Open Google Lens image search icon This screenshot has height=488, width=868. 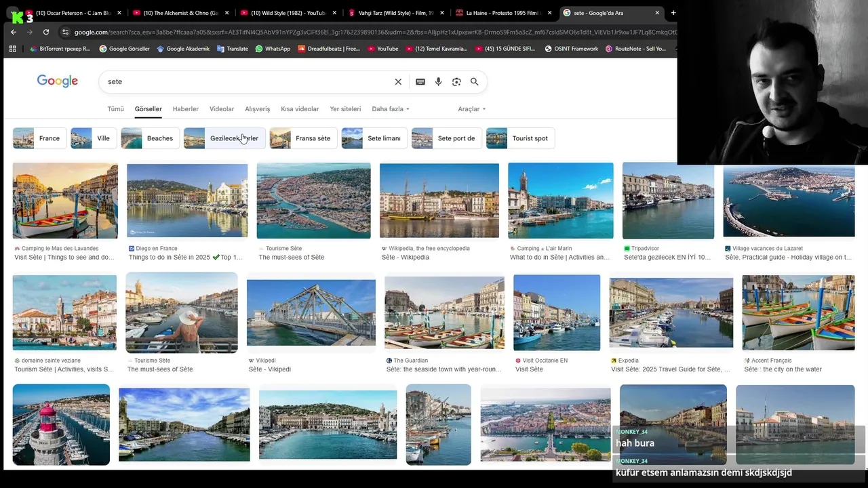click(x=456, y=81)
